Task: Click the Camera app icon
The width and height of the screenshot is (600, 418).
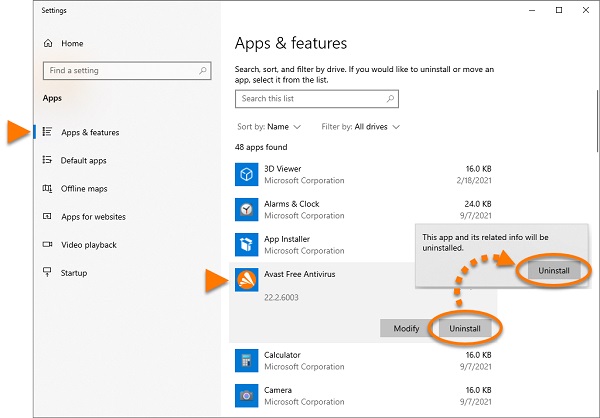Action: point(246,395)
